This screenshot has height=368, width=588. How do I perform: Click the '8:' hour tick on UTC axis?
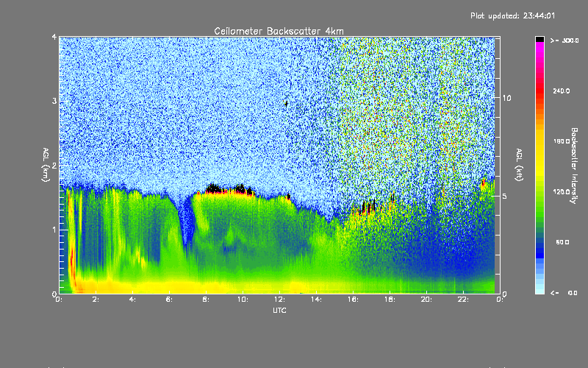(207, 300)
